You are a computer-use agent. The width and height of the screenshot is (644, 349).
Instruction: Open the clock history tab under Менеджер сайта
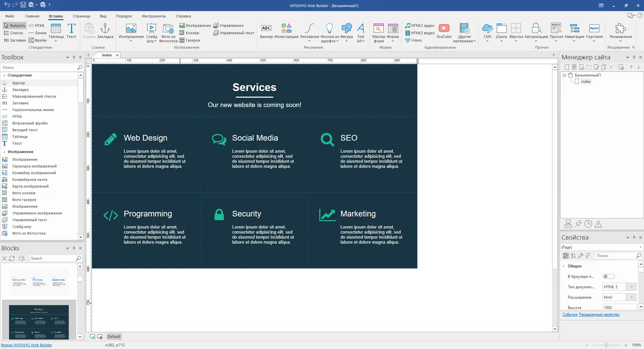[x=588, y=224]
